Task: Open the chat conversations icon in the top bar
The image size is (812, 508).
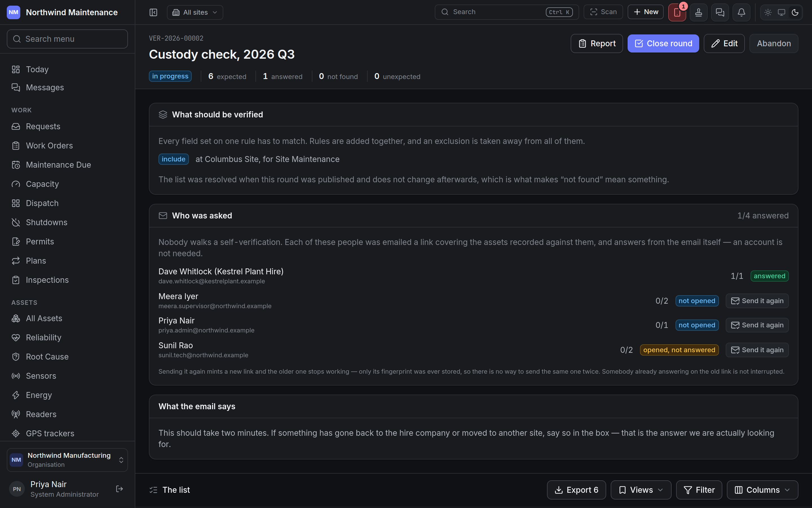Action: point(720,12)
